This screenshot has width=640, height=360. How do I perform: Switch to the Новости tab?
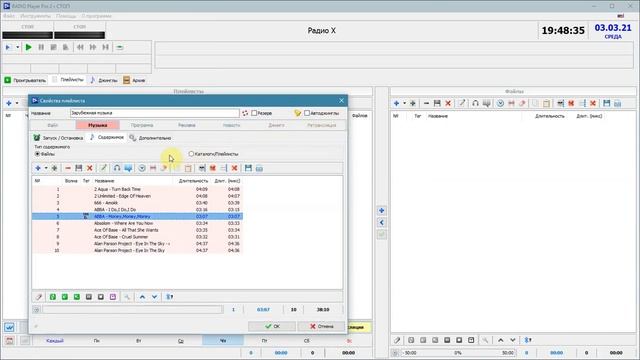point(231,125)
